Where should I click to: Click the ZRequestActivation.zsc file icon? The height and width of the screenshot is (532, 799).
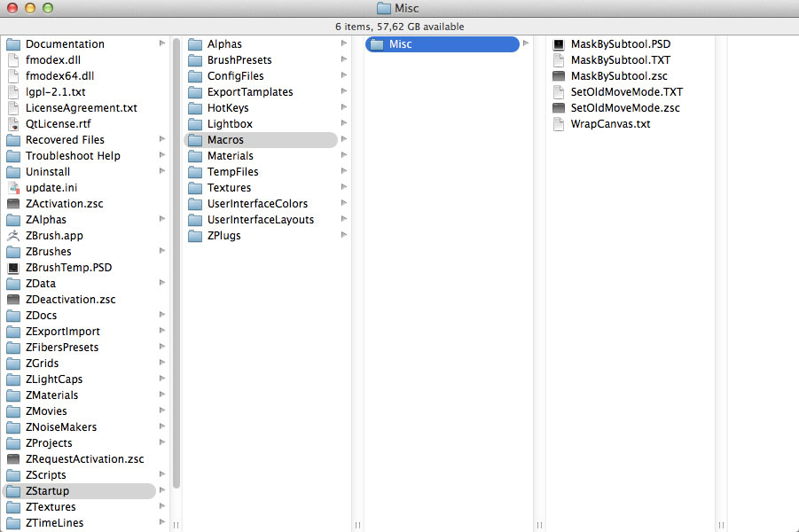[x=13, y=459]
